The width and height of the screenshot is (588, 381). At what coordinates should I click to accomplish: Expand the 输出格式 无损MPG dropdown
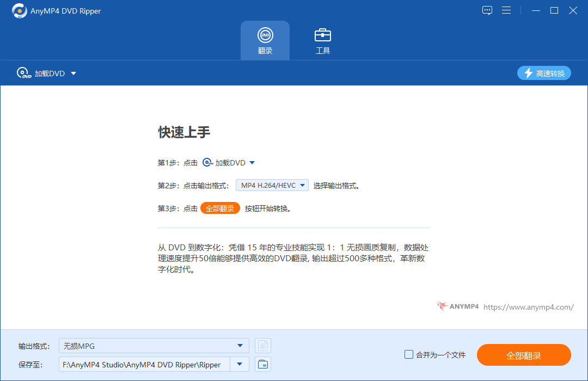point(240,346)
